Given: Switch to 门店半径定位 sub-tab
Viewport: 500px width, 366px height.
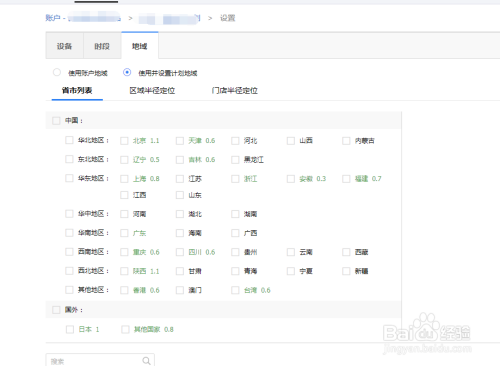Looking at the screenshot, I should click(x=235, y=90).
